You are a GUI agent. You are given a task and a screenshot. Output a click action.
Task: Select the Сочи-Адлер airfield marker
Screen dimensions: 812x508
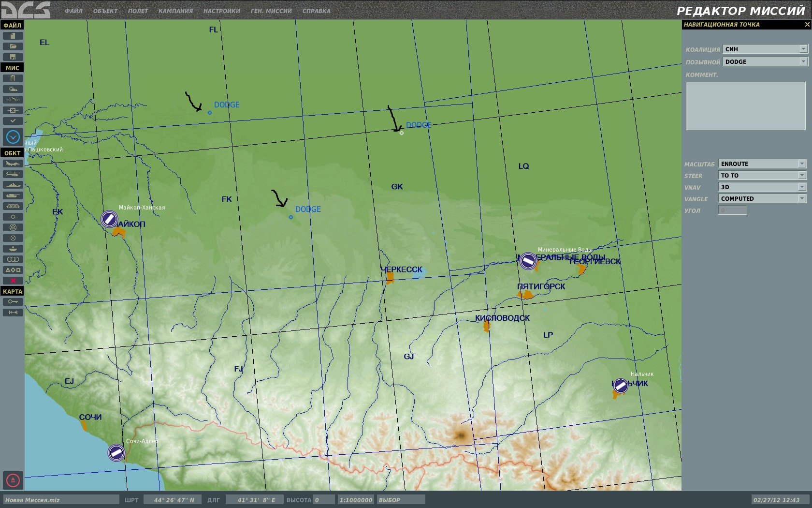point(116,452)
